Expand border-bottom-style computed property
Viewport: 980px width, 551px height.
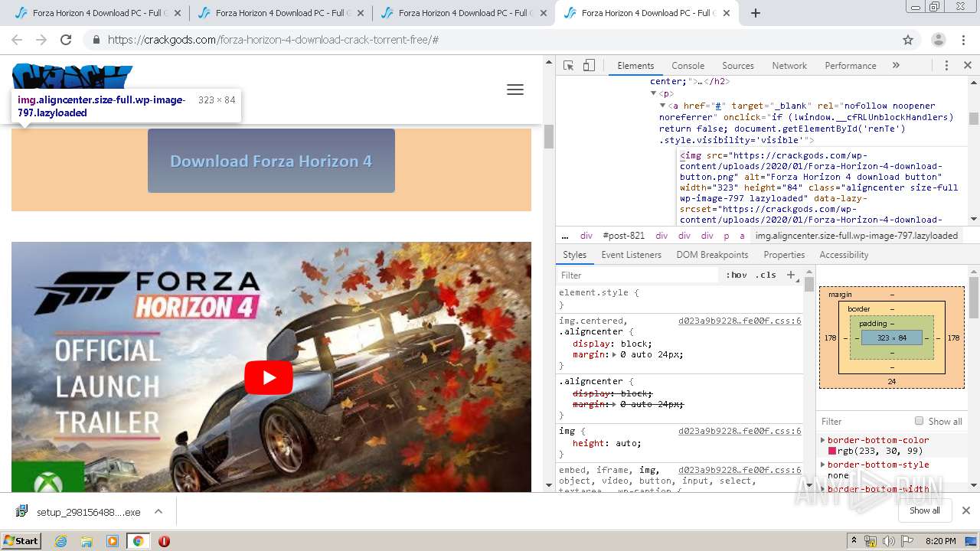point(823,465)
